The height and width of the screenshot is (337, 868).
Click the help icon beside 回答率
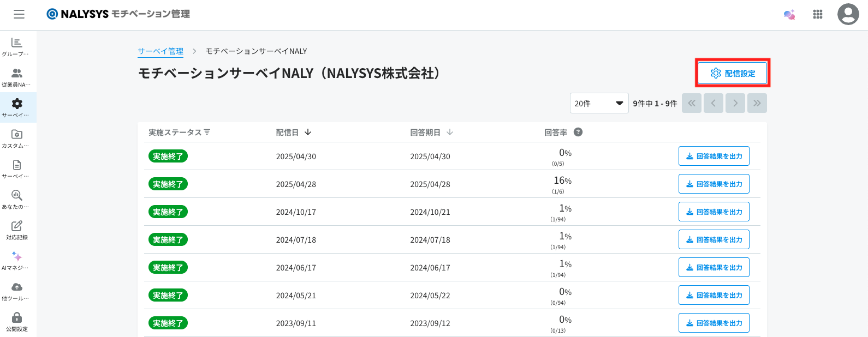[578, 132]
